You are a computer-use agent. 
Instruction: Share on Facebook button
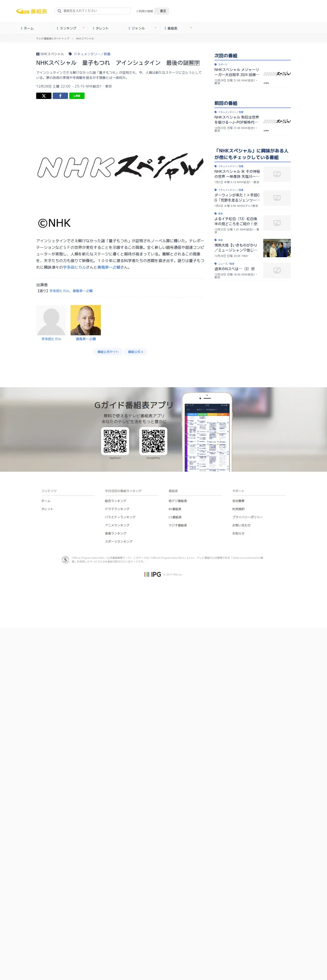point(60,96)
